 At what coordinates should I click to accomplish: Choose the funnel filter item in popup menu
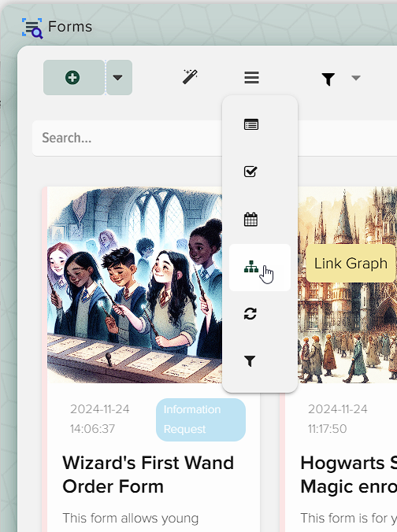click(x=250, y=361)
